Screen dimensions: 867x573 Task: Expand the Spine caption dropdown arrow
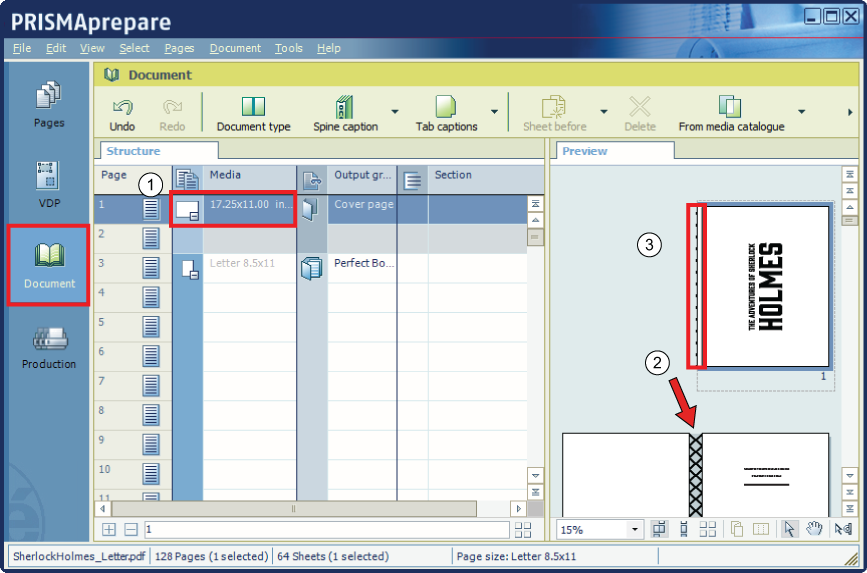point(395,112)
